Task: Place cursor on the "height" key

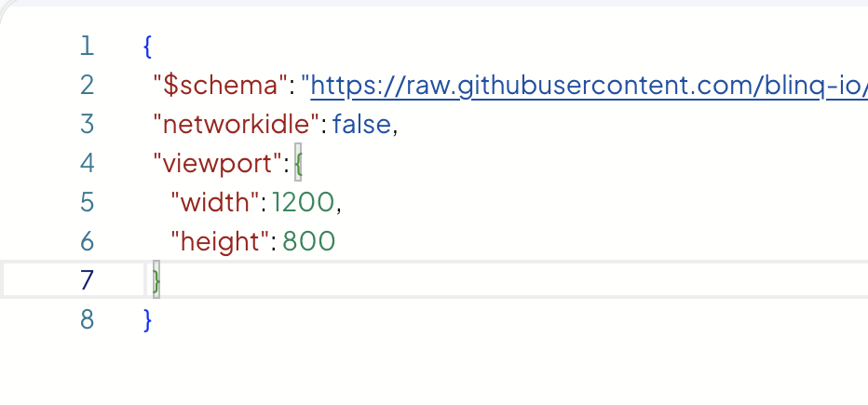Action: point(220,242)
